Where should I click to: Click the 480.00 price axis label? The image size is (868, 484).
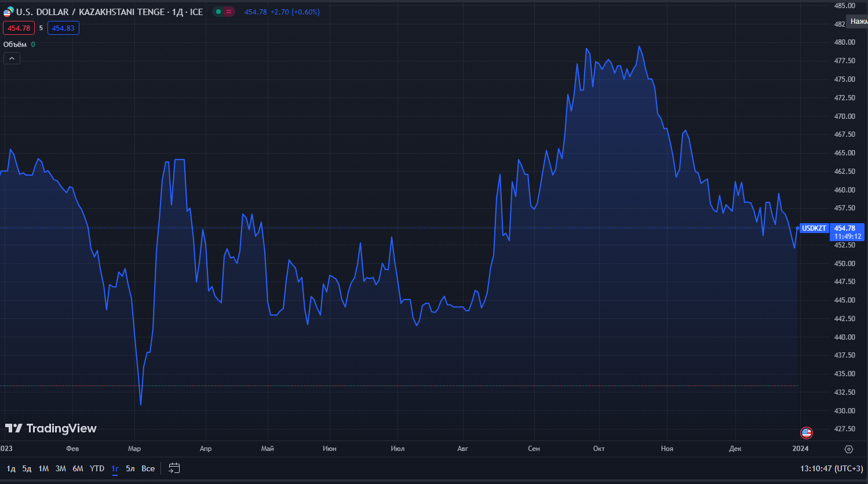click(845, 42)
